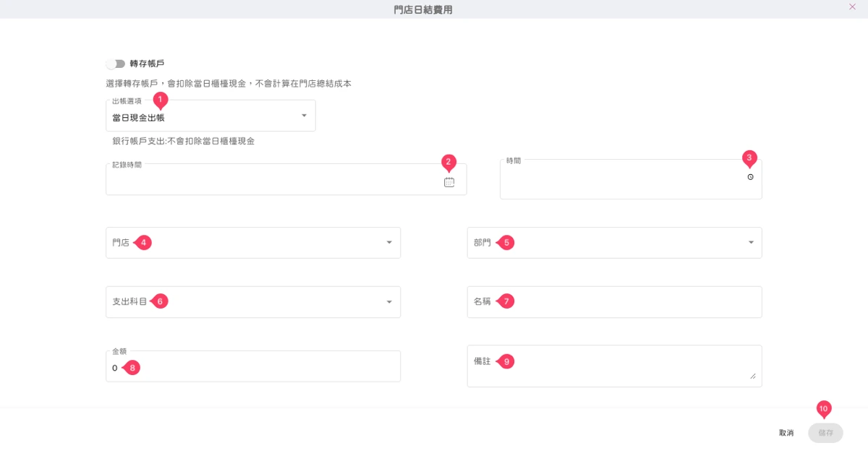This screenshot has height=456, width=868.
Task: Click the 銀行帳戶支出 hint text
Action: click(x=183, y=142)
